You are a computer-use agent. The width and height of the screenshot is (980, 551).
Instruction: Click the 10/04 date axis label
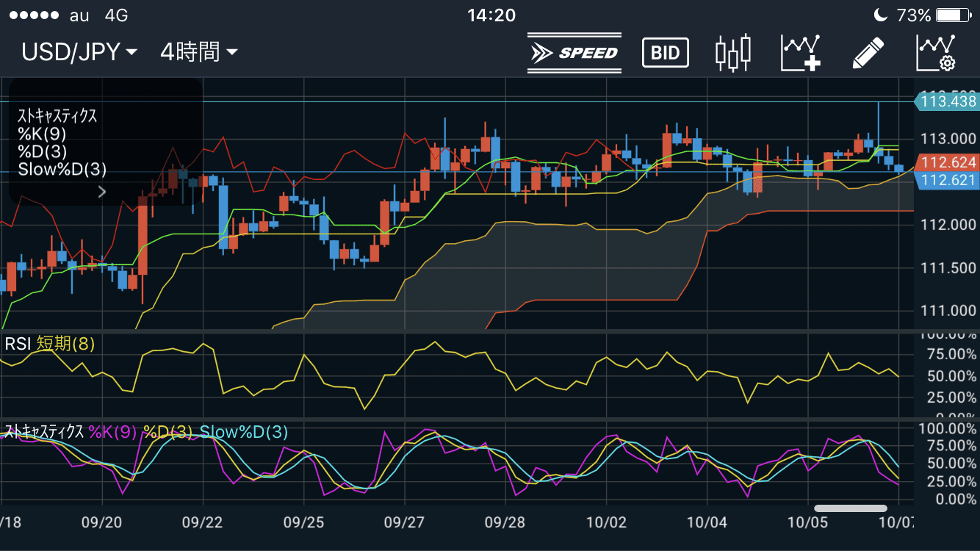coord(707,523)
